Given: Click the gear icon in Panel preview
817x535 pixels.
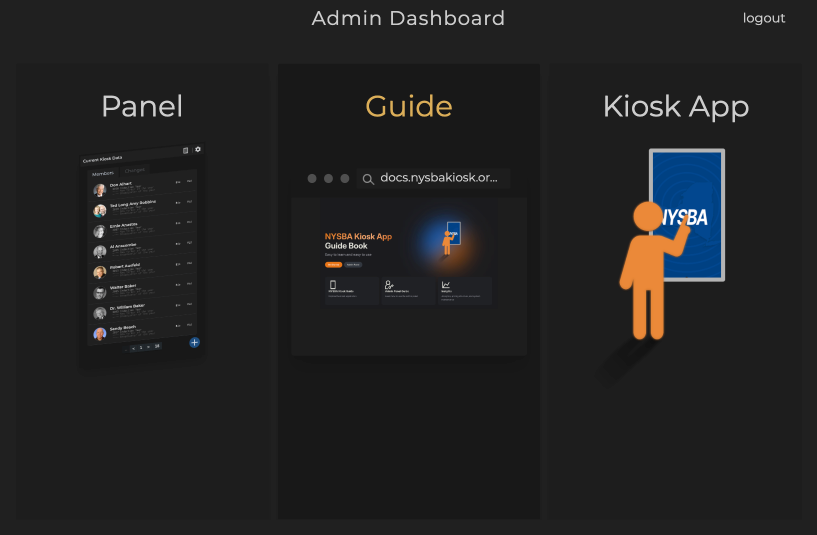Looking at the screenshot, I should [198, 149].
